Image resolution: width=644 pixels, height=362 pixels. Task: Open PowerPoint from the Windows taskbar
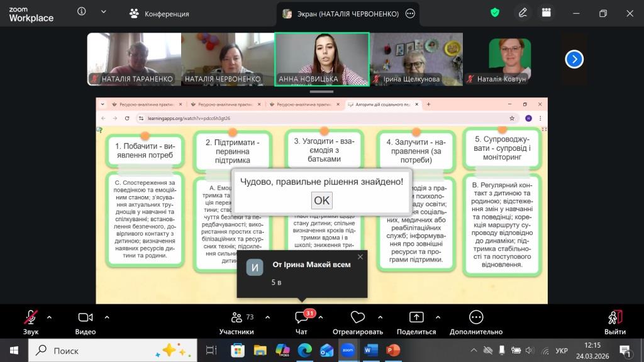(x=393, y=349)
